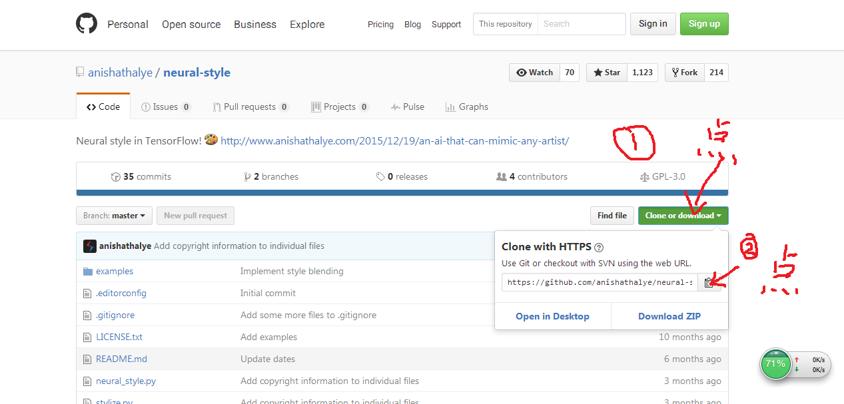Click the help icon beside Clone with HTTPS

coord(599,247)
